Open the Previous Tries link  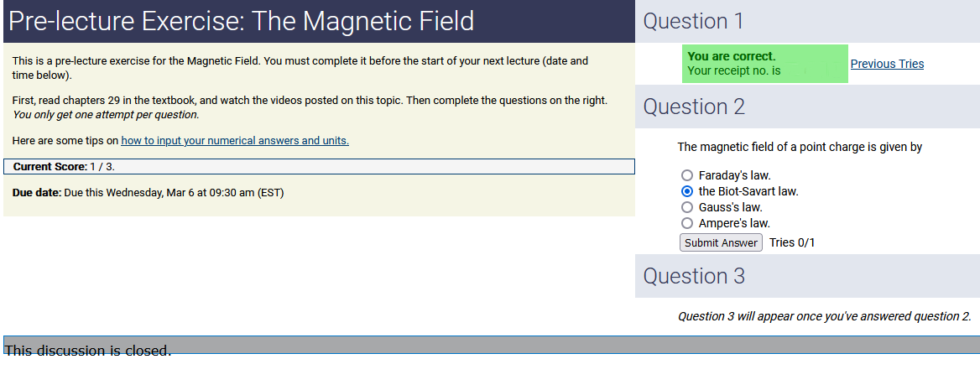point(887,64)
